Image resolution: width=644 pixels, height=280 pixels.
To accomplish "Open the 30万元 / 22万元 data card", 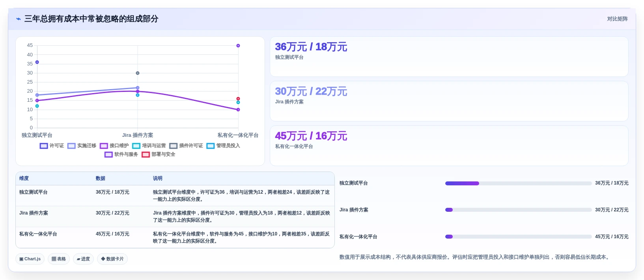I will tap(449, 101).
